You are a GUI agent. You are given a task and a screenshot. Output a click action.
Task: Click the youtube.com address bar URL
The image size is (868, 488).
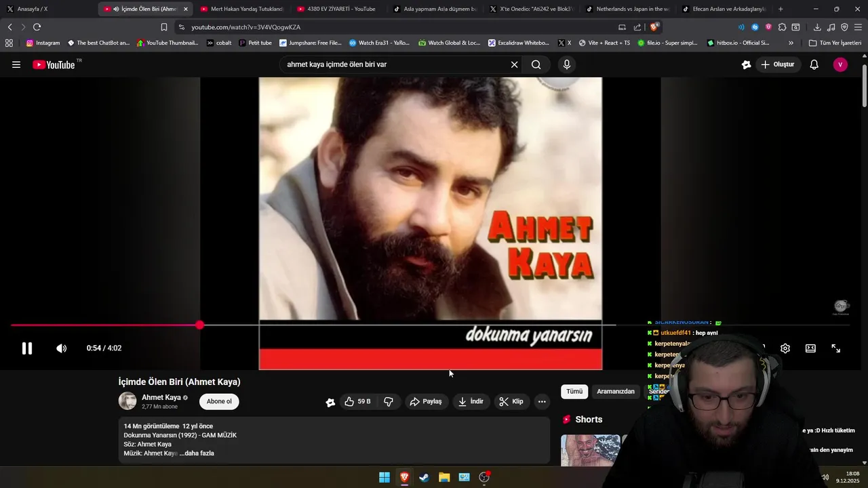click(x=245, y=27)
